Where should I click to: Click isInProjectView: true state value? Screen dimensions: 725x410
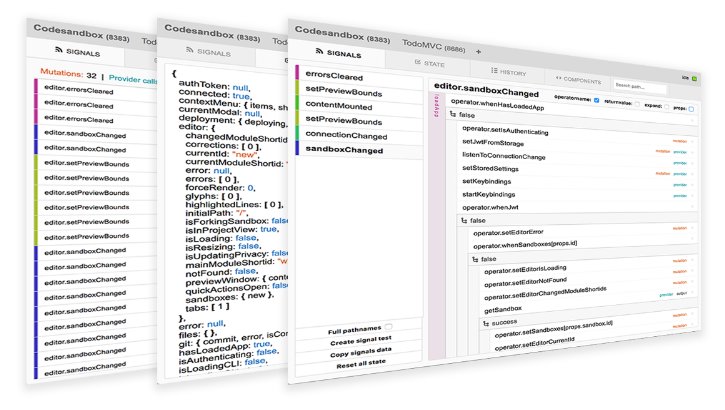click(x=232, y=229)
